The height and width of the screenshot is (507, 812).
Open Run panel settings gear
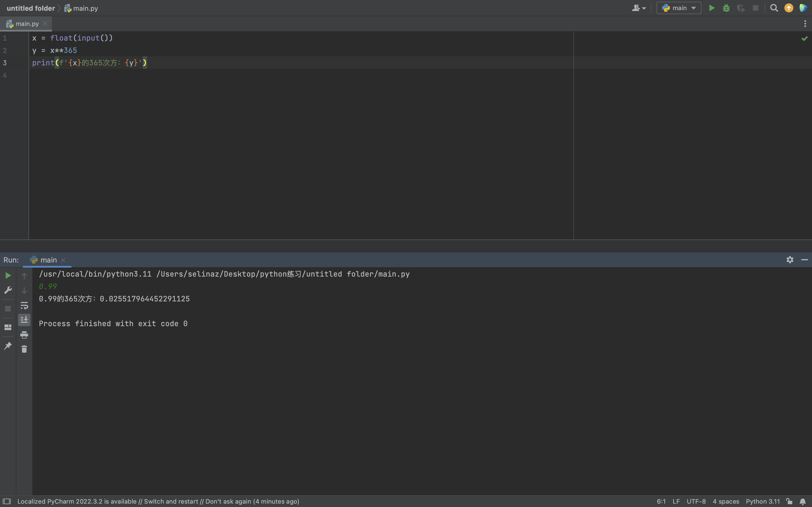790,260
